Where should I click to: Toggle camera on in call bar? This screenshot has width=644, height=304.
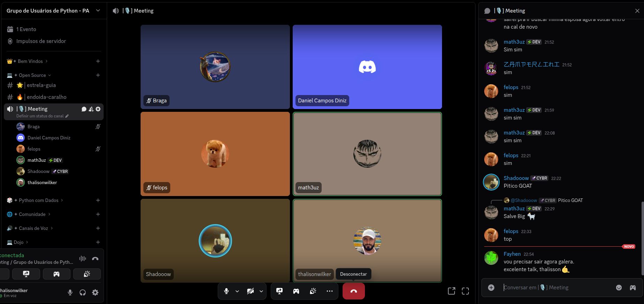[x=250, y=291]
